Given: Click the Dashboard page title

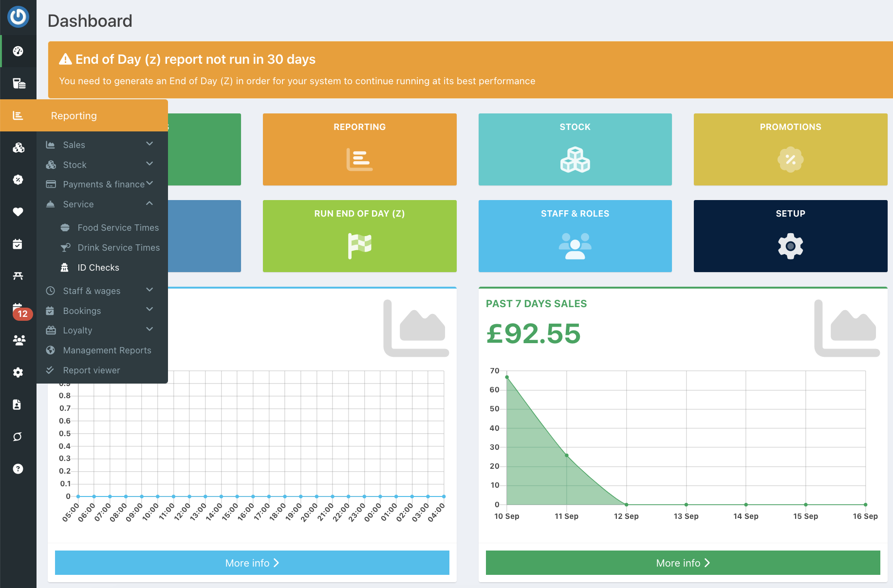Looking at the screenshot, I should [90, 21].
